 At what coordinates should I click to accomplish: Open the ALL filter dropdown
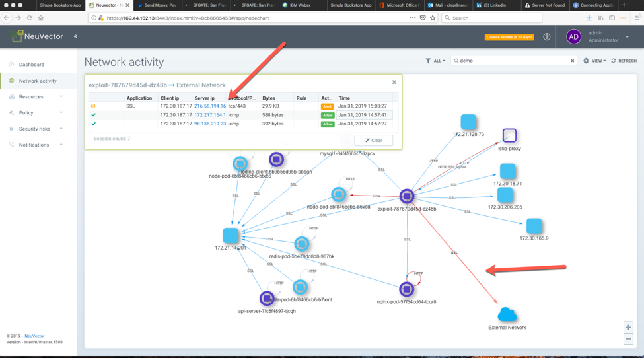click(x=435, y=61)
